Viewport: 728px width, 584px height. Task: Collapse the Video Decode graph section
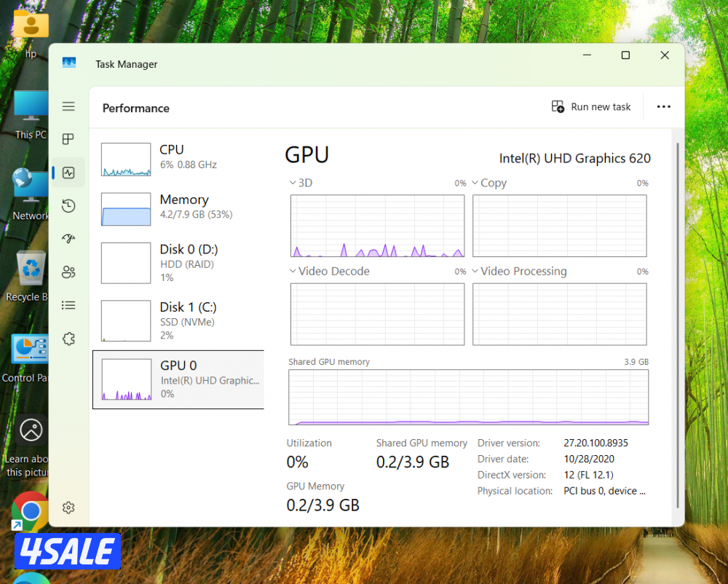[293, 271]
